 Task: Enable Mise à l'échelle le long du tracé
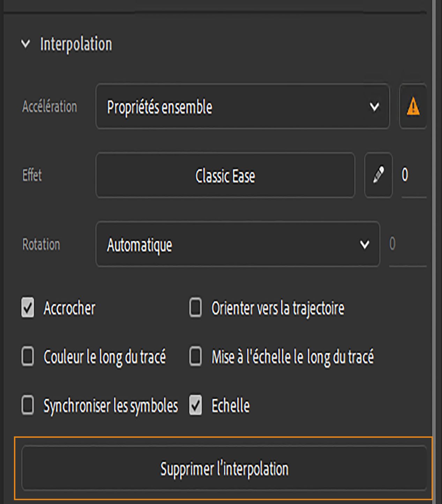point(195,356)
